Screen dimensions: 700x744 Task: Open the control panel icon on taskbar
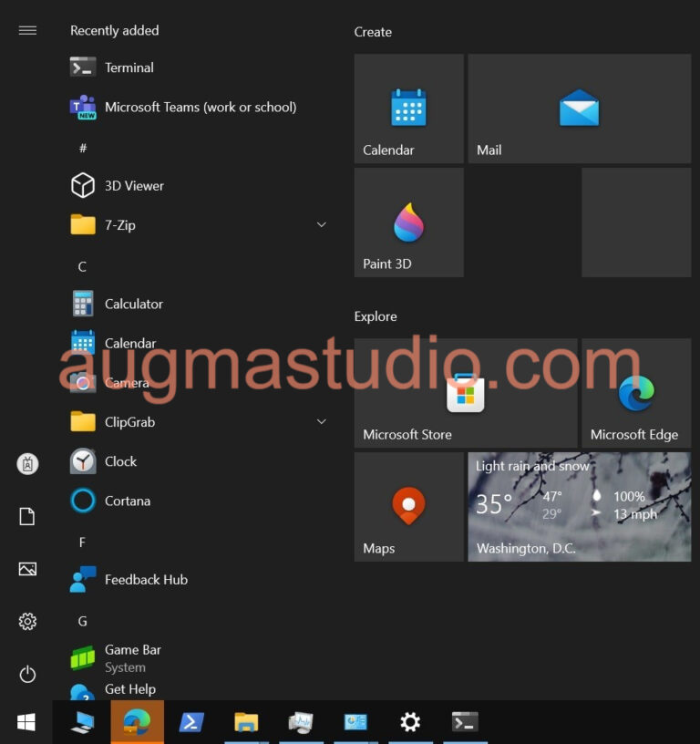[355, 722]
